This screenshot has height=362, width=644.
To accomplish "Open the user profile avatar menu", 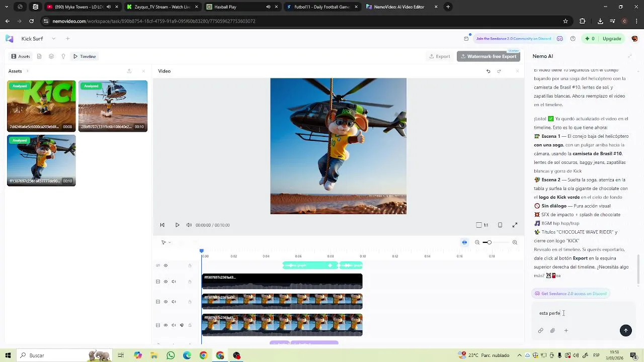I will point(634,39).
